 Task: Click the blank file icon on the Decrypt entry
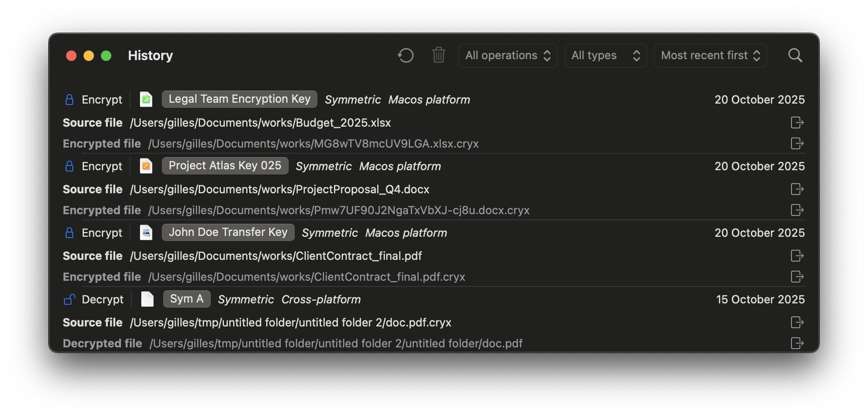click(147, 299)
